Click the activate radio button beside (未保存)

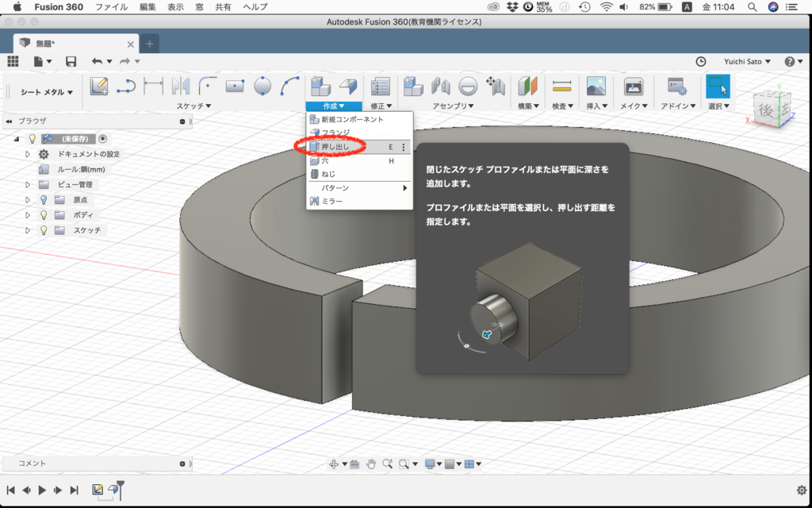(102, 139)
